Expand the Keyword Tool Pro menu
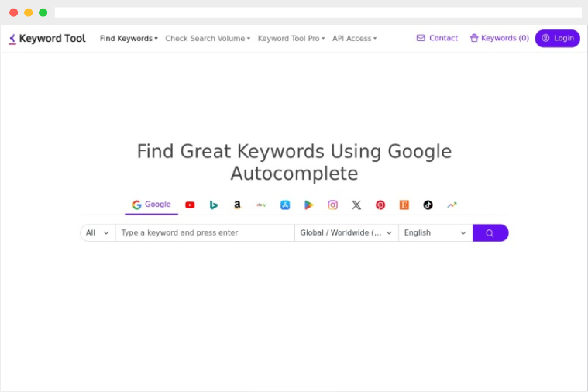The image size is (588, 392). tap(291, 38)
